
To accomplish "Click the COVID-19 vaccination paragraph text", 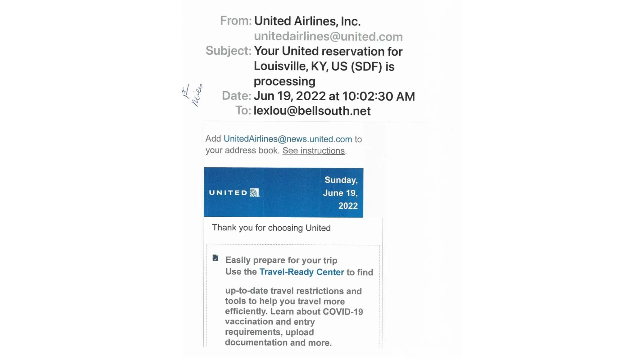I will [293, 317].
